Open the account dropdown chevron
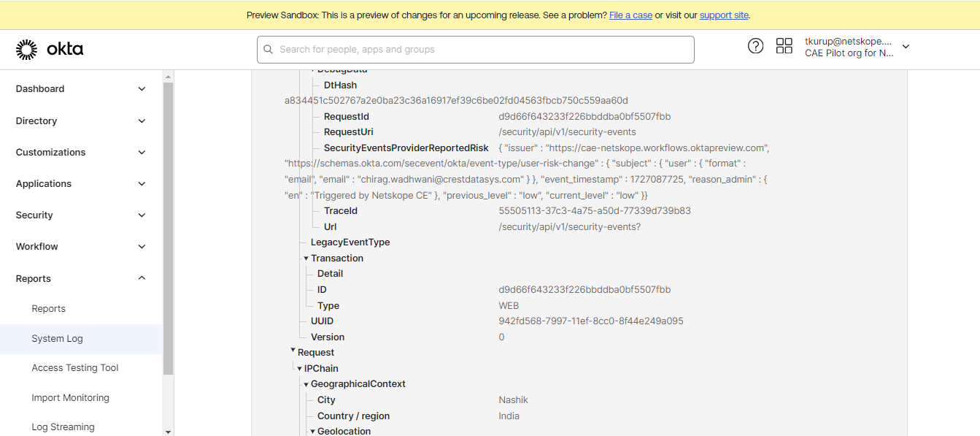The image size is (980, 436). (x=906, y=47)
